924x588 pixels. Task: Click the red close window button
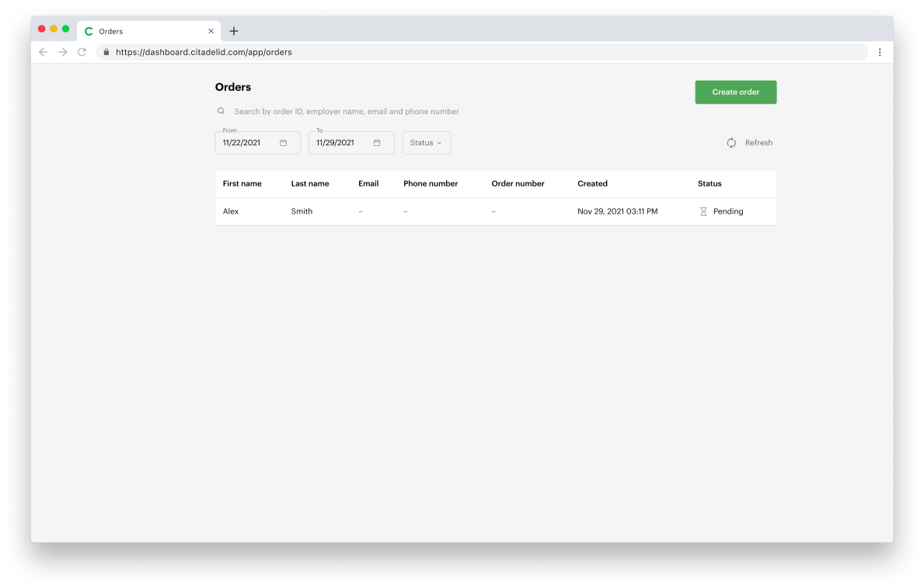(x=42, y=29)
